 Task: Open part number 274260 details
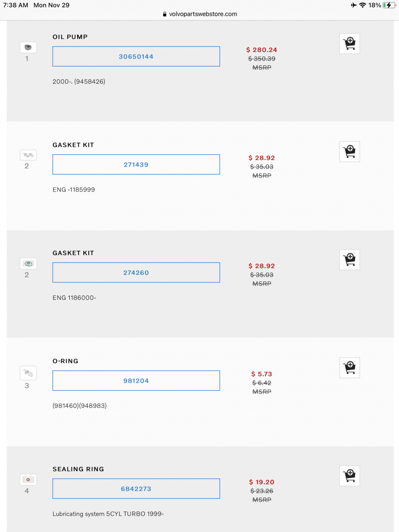pyautogui.click(x=136, y=272)
